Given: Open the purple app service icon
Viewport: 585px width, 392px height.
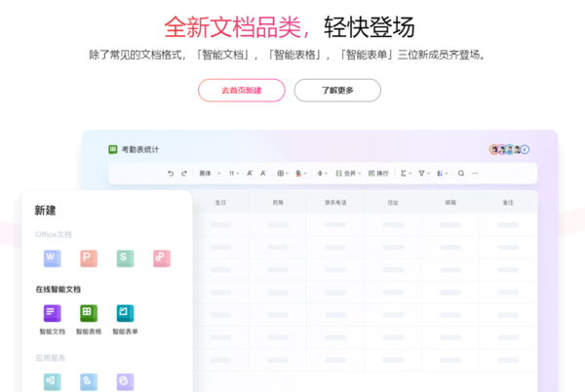Looking at the screenshot, I should coord(125,382).
